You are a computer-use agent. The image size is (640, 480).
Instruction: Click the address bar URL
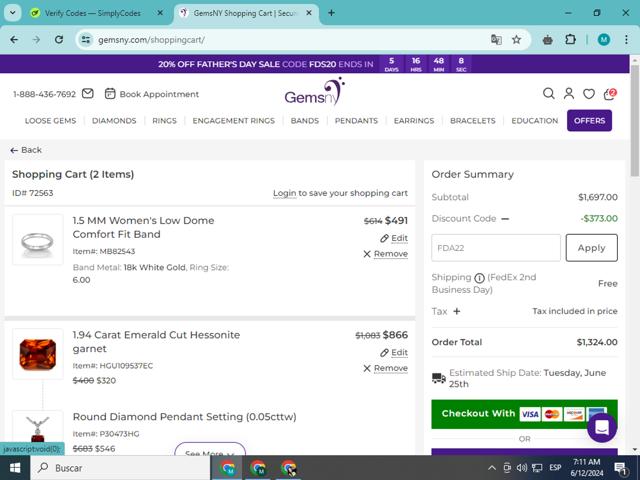pos(151,40)
